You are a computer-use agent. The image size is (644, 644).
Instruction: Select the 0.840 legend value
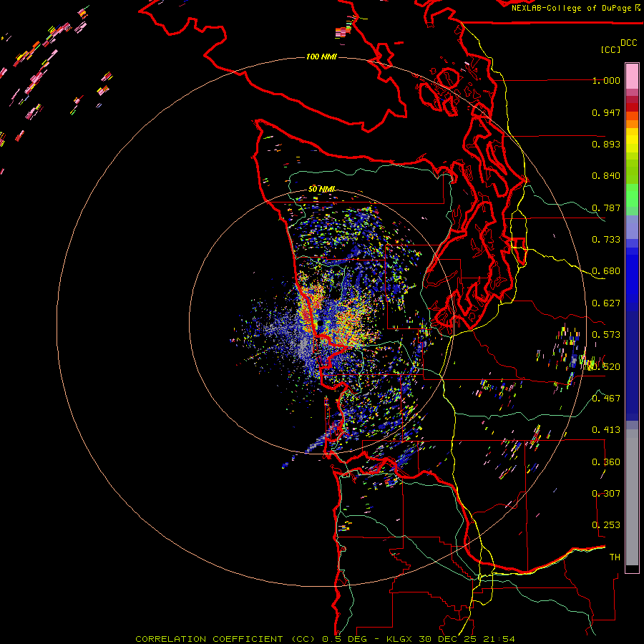(606, 176)
